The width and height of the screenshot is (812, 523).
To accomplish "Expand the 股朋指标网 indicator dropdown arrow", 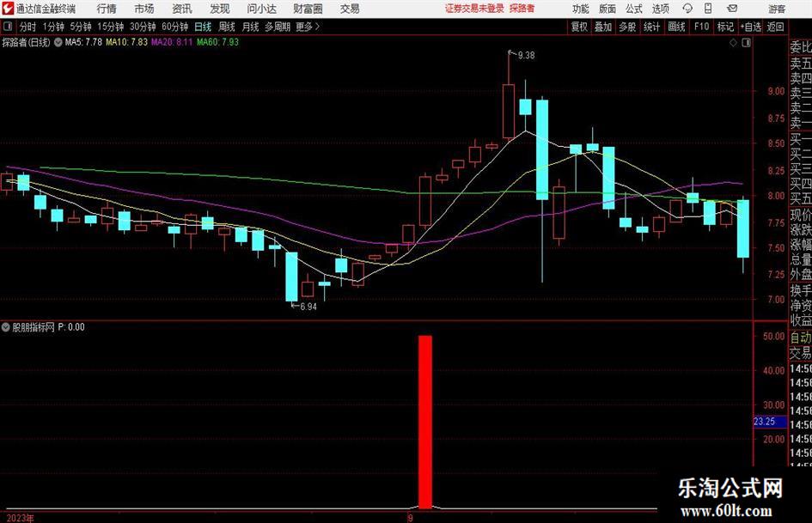I will coord(5,327).
